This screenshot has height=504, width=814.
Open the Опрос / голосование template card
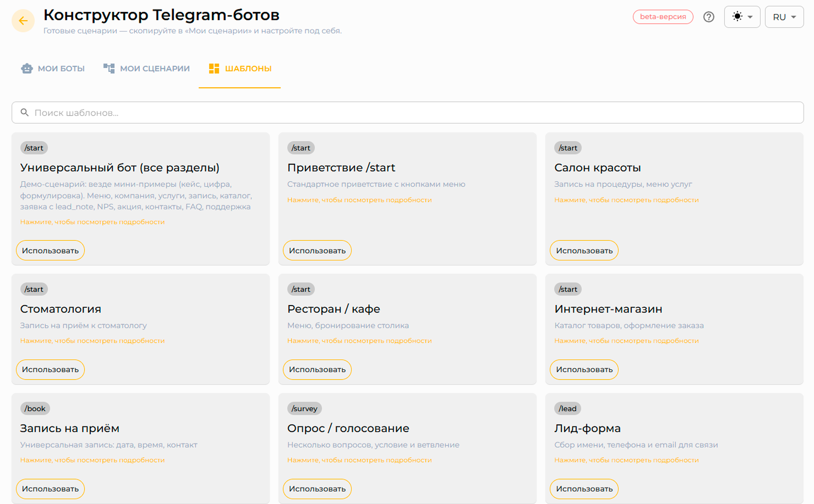point(407,448)
